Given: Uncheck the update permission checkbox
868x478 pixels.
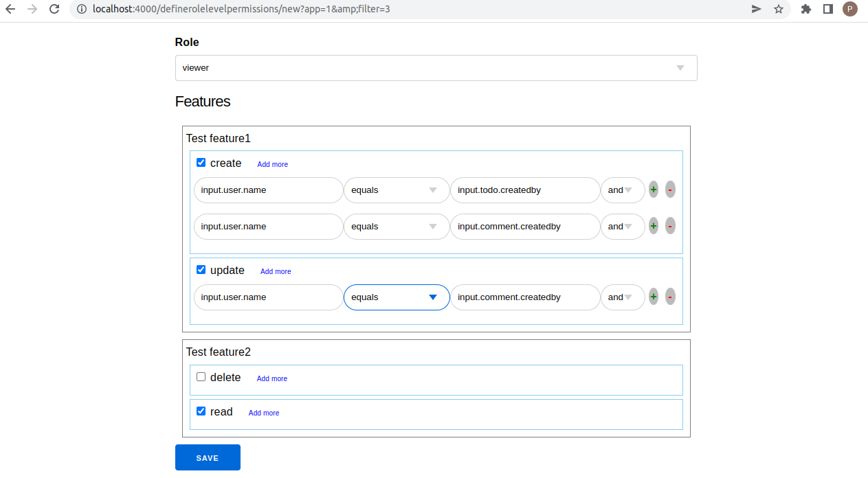Looking at the screenshot, I should click(x=201, y=270).
